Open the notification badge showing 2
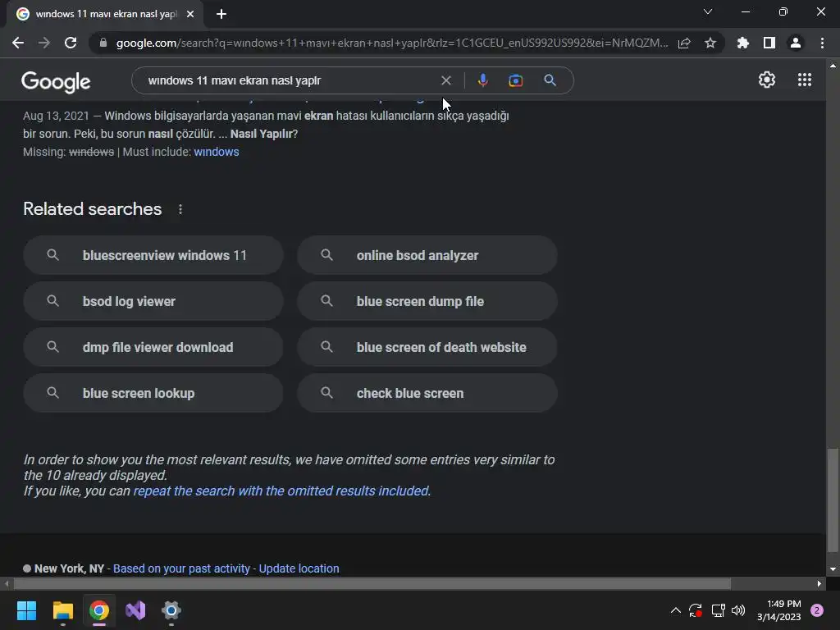This screenshot has height=630, width=840. click(x=817, y=610)
